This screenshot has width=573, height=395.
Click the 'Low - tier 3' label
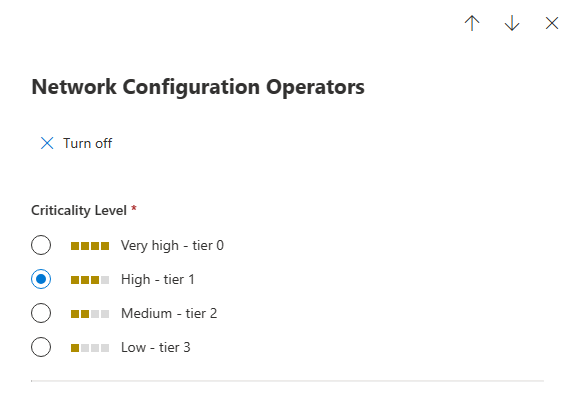[156, 347]
